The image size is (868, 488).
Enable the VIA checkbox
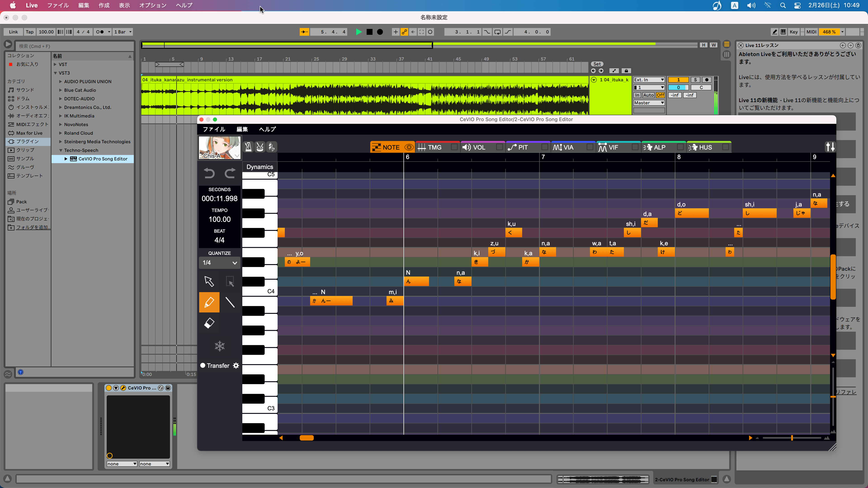pyautogui.click(x=590, y=147)
